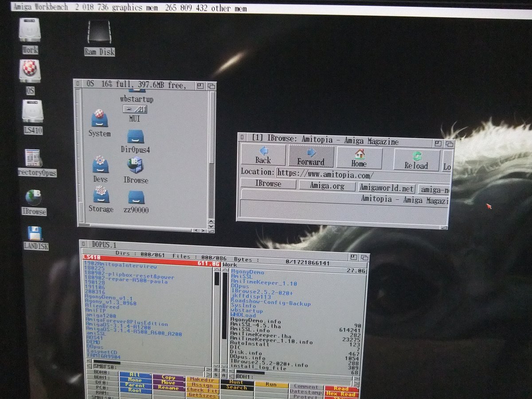Screen dimensions: 532x399
Task: Open the System drawer in OS window
Action: (x=100, y=118)
